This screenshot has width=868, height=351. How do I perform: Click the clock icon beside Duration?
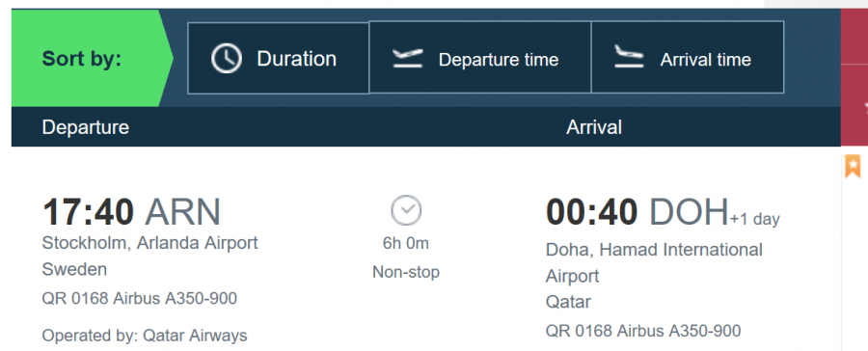pos(227,59)
